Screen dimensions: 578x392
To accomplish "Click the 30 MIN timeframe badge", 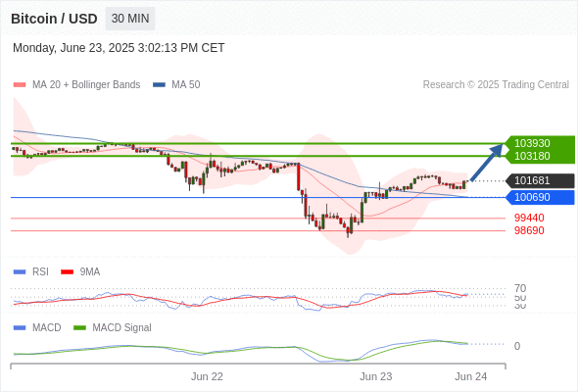I will click(x=130, y=19).
